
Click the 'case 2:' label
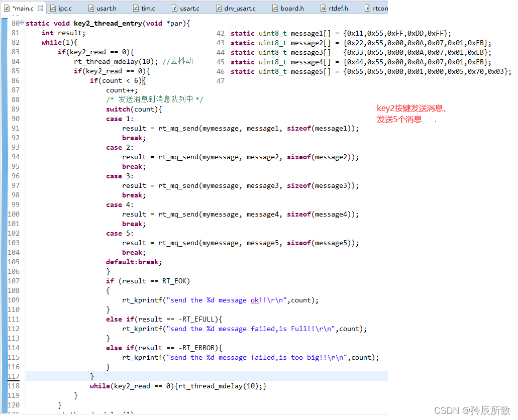120,147
